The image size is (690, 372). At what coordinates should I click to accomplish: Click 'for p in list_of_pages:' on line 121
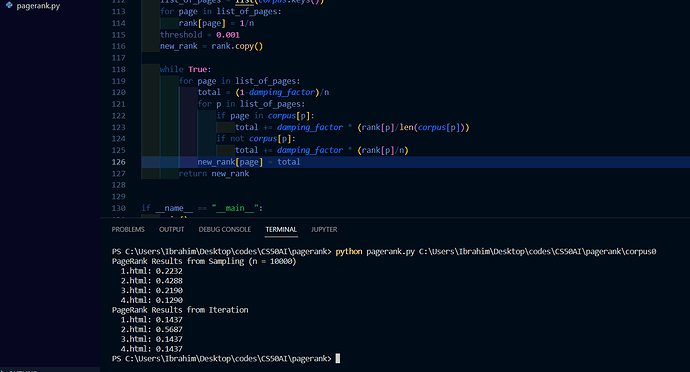251,104
